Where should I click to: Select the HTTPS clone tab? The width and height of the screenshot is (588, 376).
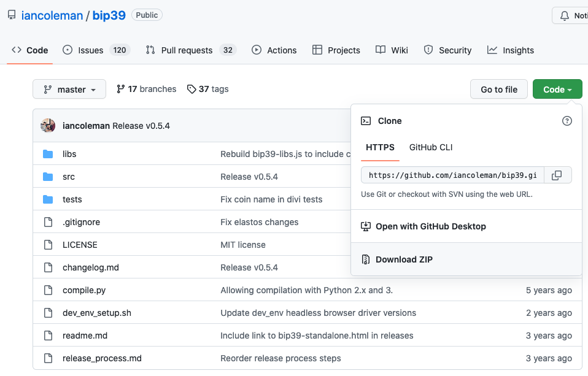(381, 147)
